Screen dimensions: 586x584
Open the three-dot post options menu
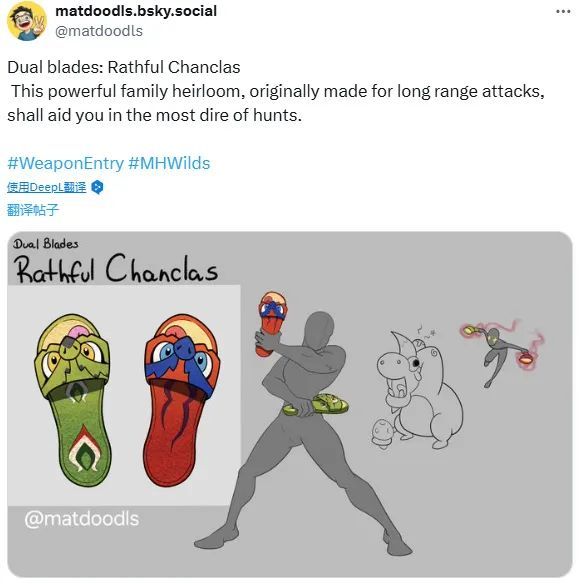(x=563, y=12)
